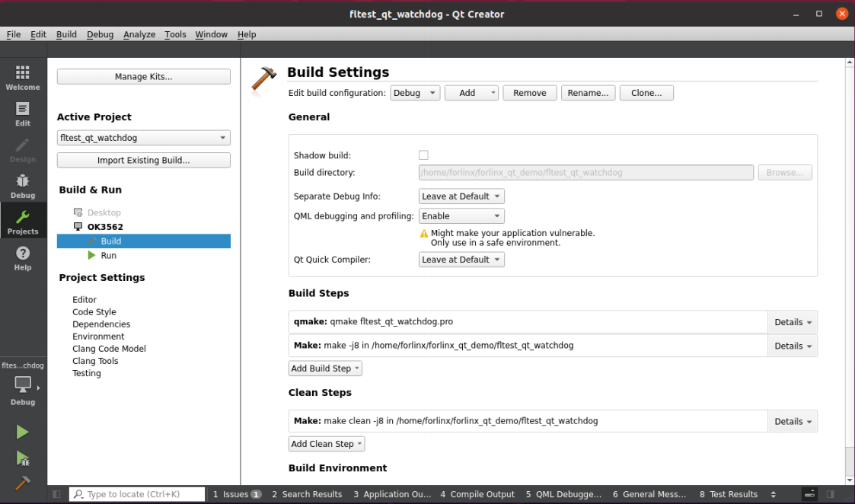Toggle the left sidebar visibility icon
The width and height of the screenshot is (855, 504).
click(57, 494)
